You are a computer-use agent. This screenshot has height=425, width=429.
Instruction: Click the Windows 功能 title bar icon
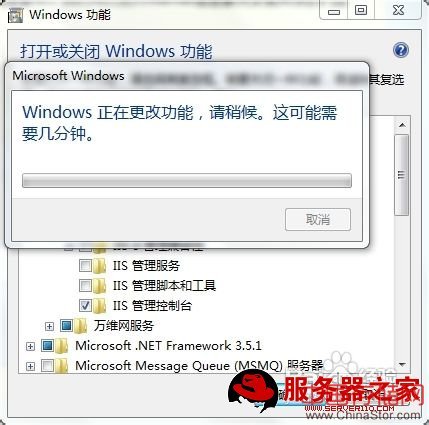tap(16, 15)
